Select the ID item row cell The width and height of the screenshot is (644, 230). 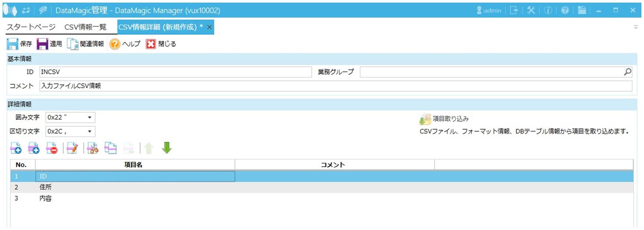[x=135, y=176]
